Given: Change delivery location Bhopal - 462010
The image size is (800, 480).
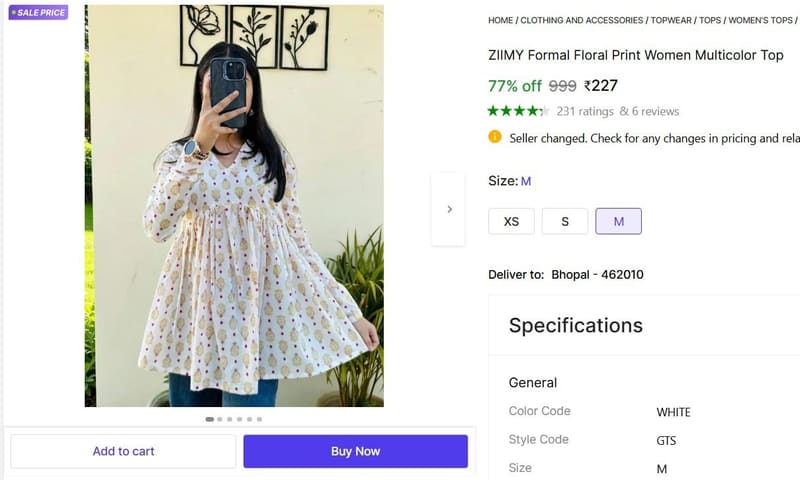Looking at the screenshot, I should point(597,274).
